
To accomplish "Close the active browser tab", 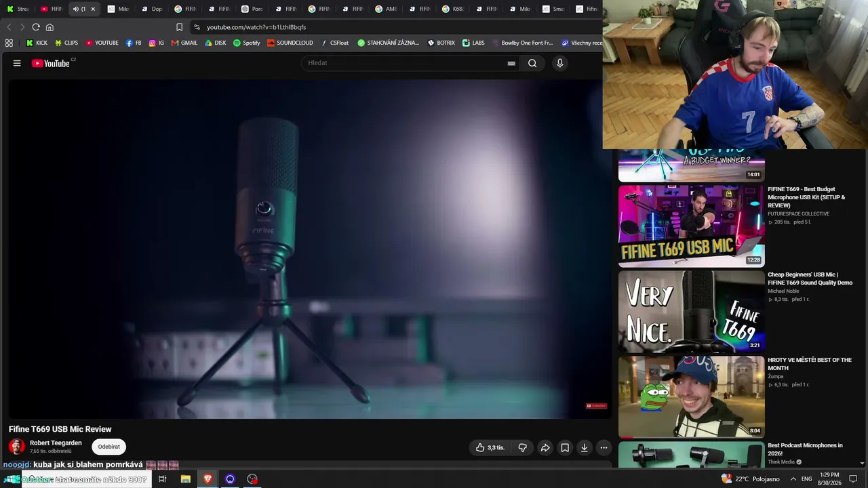I will 93,9.
